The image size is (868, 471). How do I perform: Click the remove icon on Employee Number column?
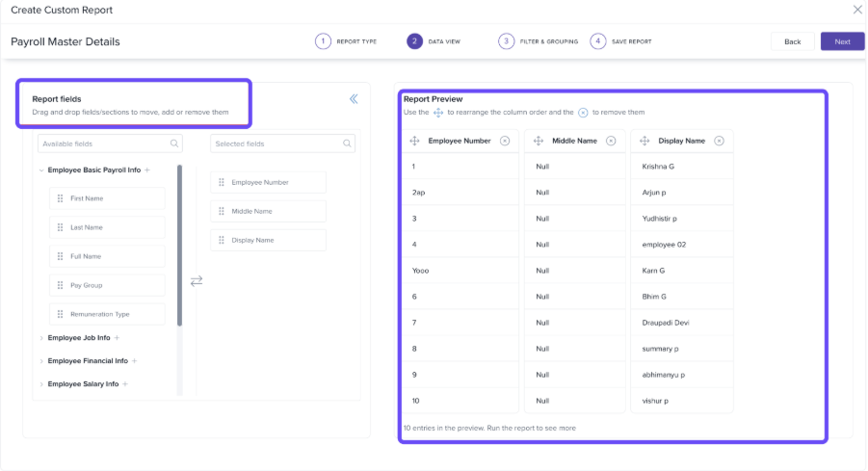504,141
